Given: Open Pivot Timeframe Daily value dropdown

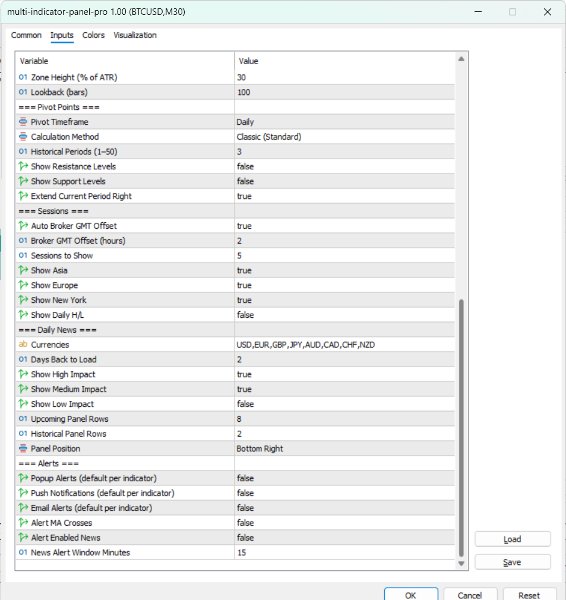Looking at the screenshot, I should pos(345,122).
